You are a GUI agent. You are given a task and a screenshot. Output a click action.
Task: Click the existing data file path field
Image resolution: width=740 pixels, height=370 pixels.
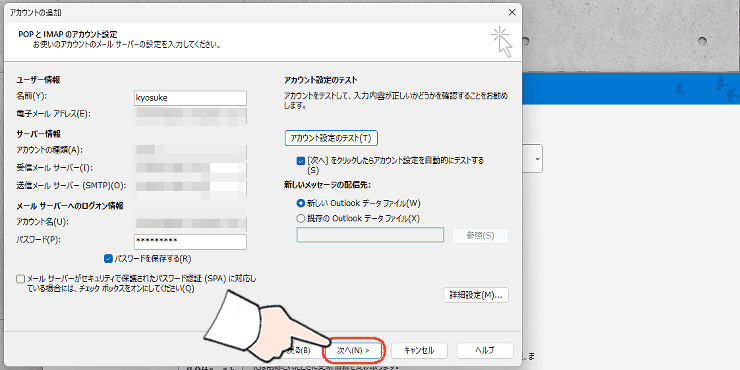coord(370,235)
